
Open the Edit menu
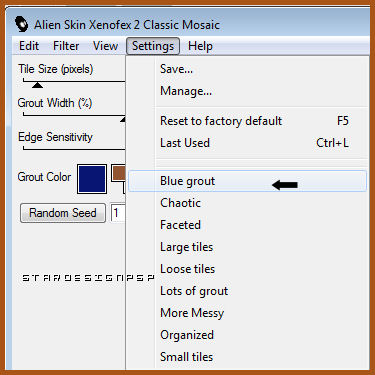point(29,46)
